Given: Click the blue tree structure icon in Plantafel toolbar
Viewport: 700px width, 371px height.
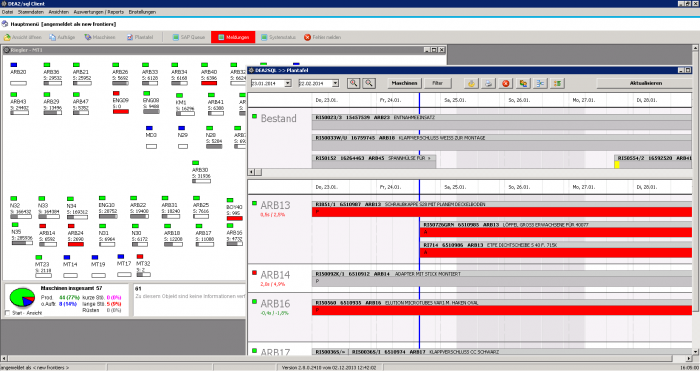Looking at the screenshot, I should click(x=540, y=83).
